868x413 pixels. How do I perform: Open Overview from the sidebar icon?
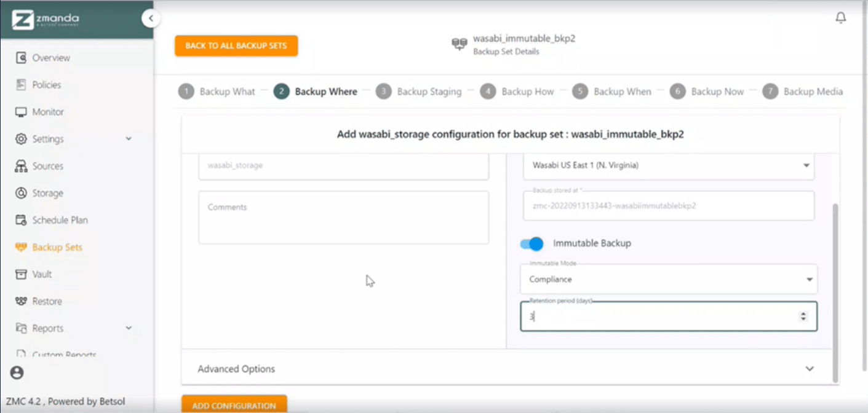[x=22, y=58]
